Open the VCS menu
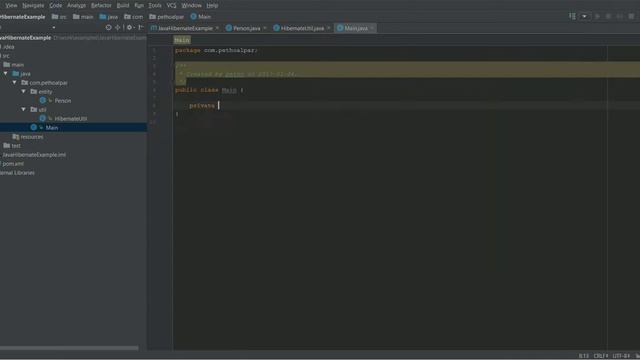The height and width of the screenshot is (360, 640). pos(171,5)
